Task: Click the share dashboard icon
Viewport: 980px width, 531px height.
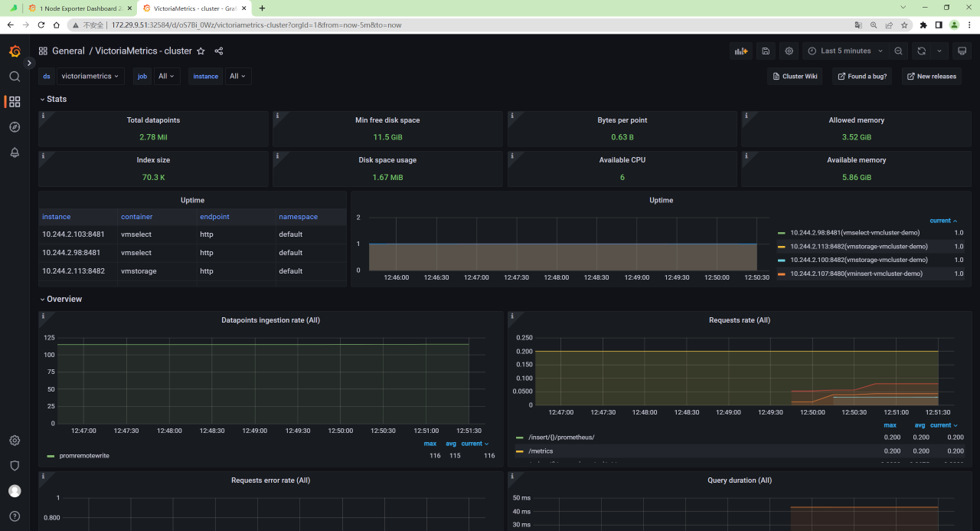Action: (x=219, y=51)
